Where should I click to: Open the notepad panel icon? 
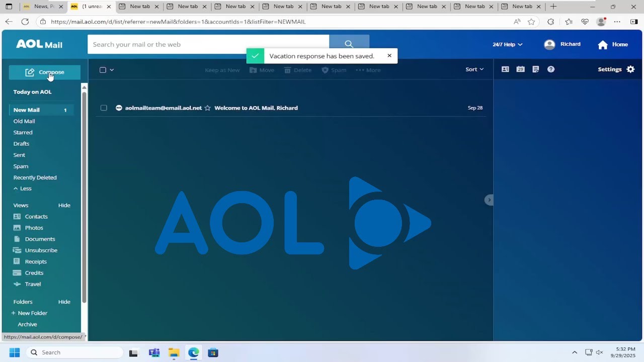535,69
